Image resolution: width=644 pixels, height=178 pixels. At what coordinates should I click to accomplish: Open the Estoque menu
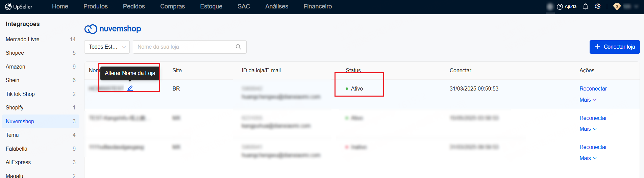click(x=211, y=6)
